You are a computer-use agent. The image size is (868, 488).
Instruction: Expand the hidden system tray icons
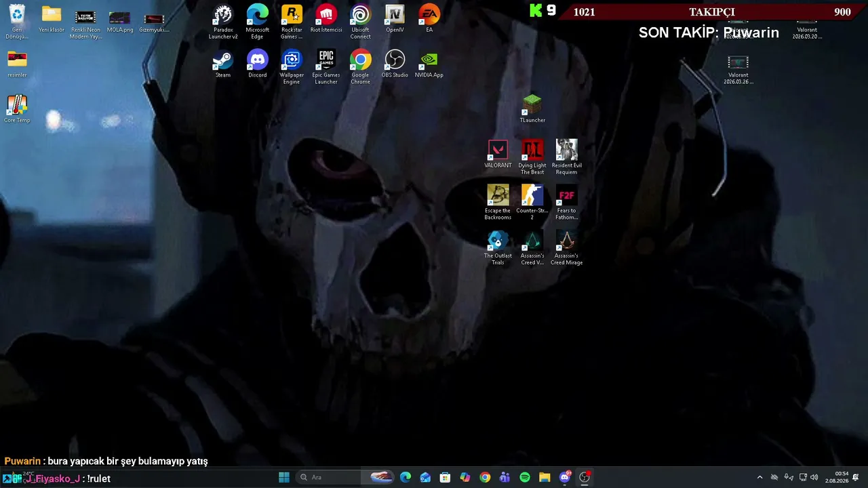[x=759, y=477]
